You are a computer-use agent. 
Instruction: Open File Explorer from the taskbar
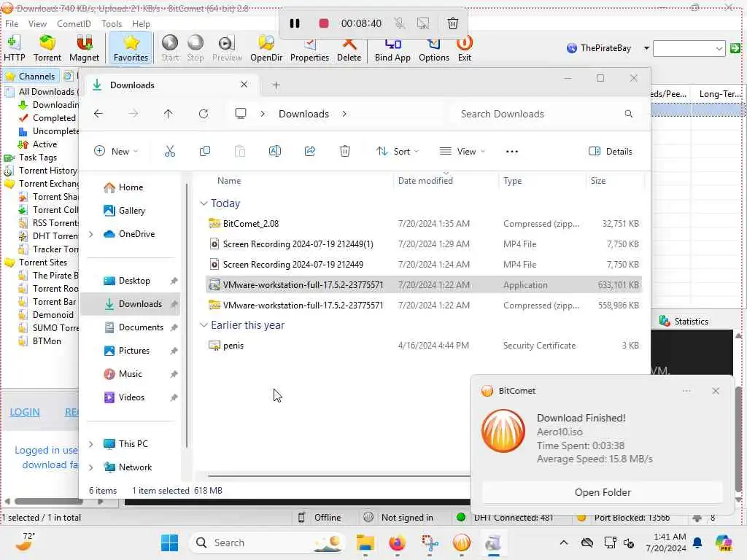(365, 542)
